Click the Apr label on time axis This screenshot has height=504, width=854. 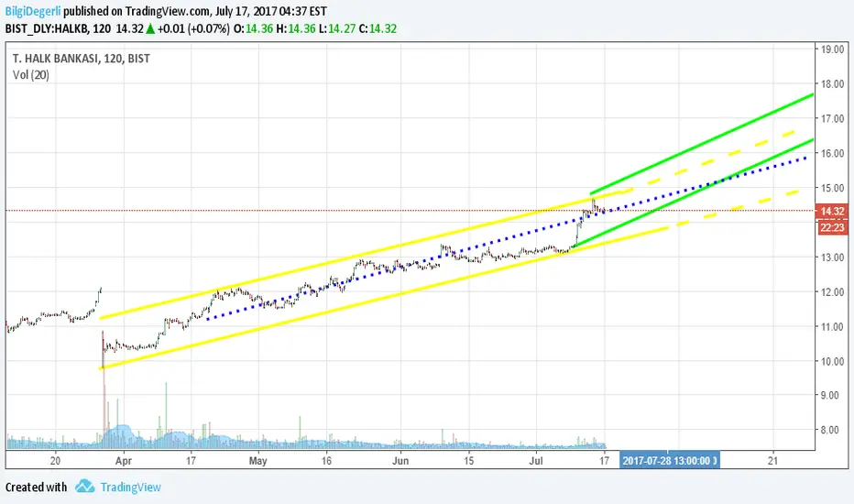pos(124,461)
